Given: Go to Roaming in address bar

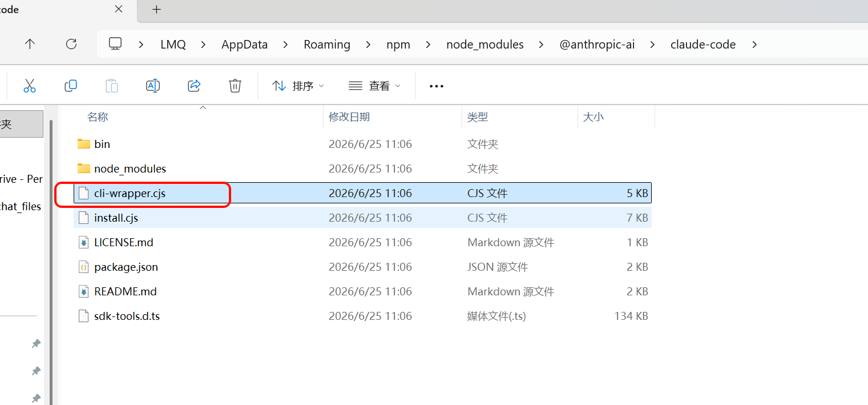Looking at the screenshot, I should (x=327, y=45).
